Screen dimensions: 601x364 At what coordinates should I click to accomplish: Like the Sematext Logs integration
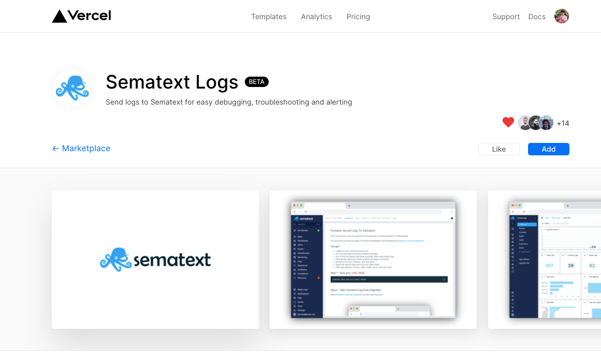click(x=499, y=149)
